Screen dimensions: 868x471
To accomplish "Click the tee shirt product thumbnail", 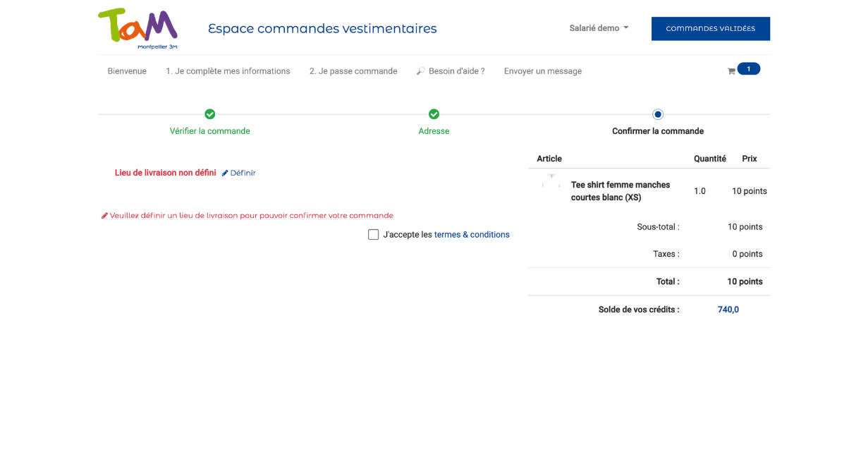I will [x=551, y=183].
